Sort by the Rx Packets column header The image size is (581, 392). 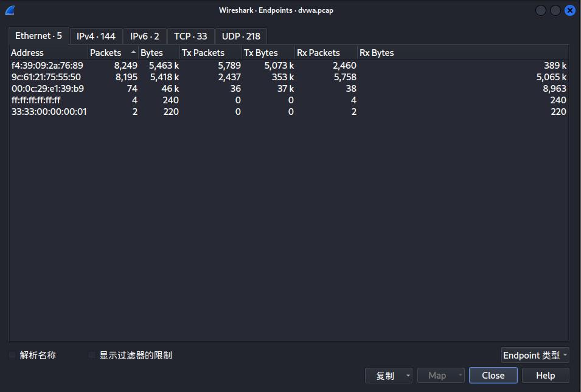click(x=326, y=52)
